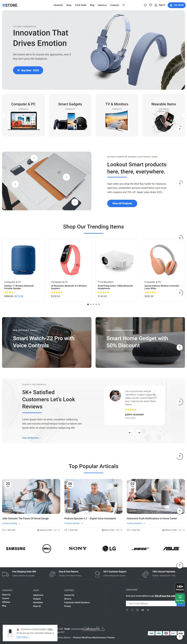187x644 pixels.
Task: Open the Elements menu item
Action: click(x=58, y=5)
